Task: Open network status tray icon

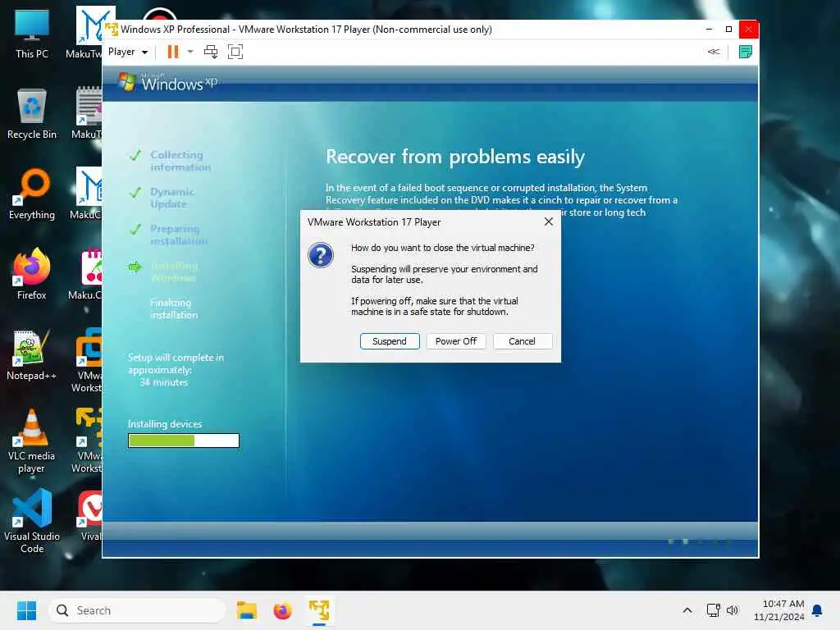Action: click(713, 610)
